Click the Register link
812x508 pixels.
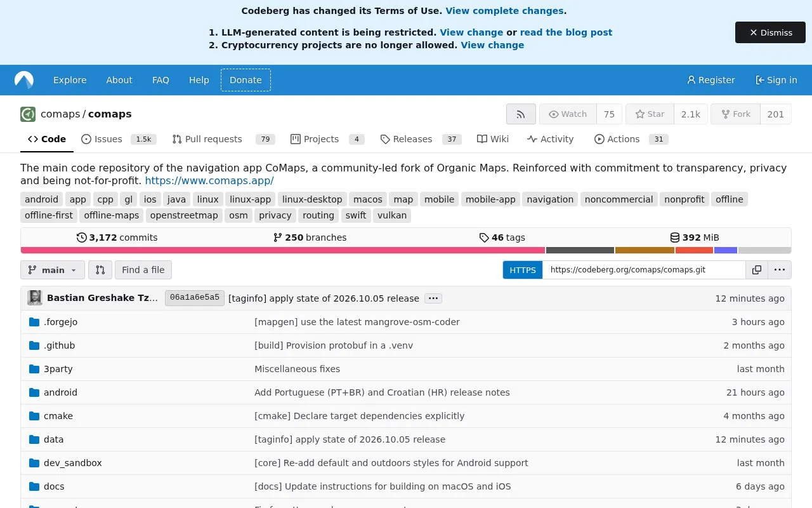point(710,80)
